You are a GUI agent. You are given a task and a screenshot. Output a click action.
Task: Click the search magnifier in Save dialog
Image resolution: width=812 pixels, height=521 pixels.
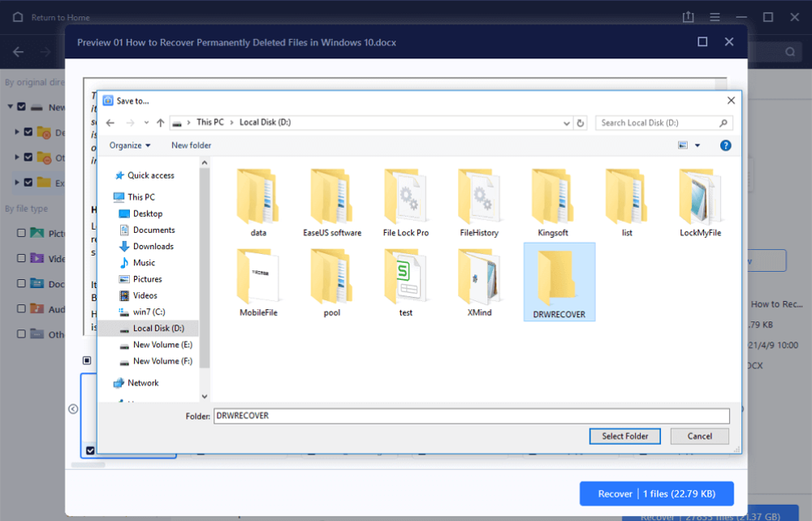click(723, 123)
